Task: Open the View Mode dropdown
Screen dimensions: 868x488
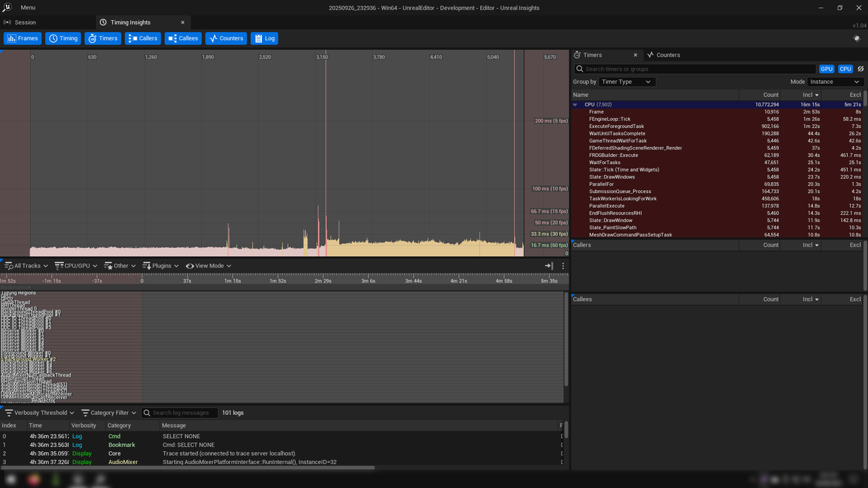Action: click(x=208, y=266)
